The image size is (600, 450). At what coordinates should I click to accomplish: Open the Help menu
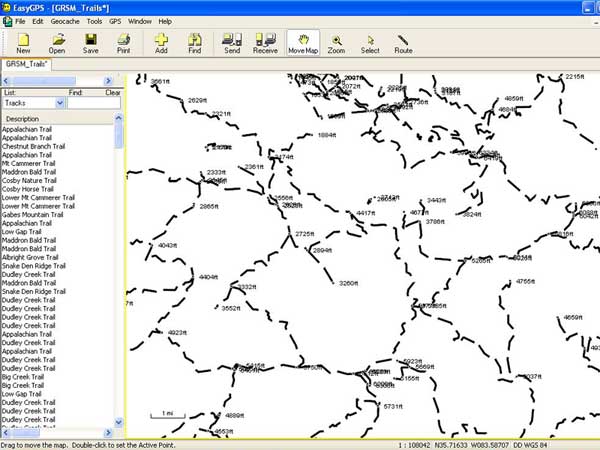click(165, 21)
